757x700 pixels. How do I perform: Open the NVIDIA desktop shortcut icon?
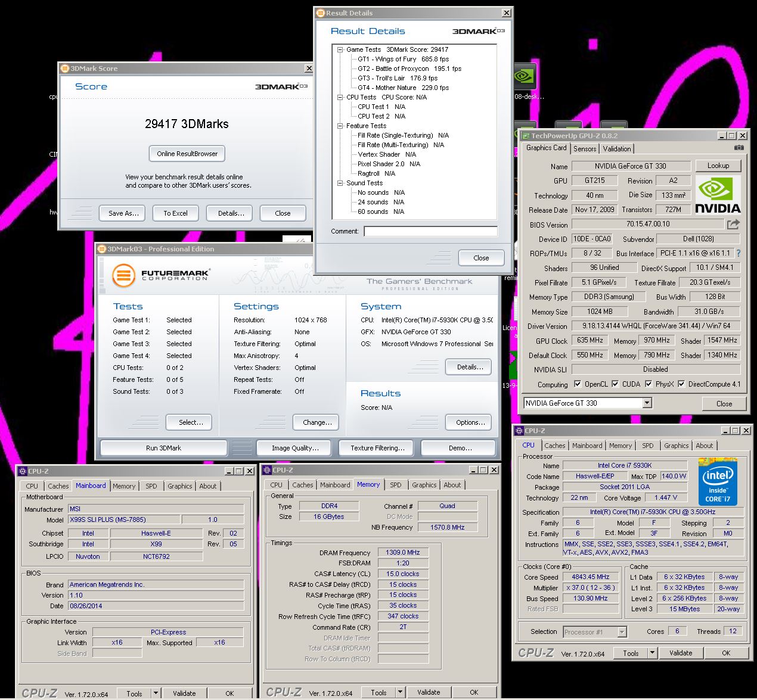tap(524, 77)
